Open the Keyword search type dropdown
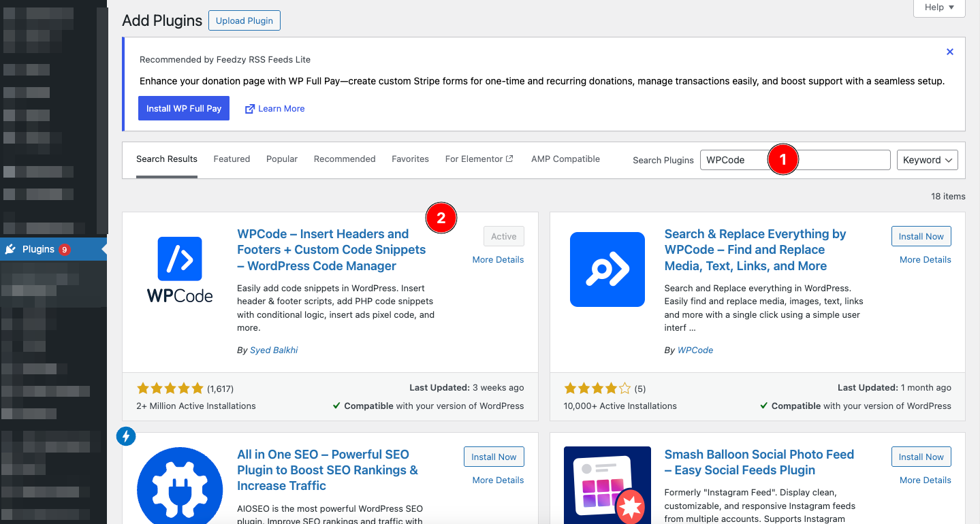 tap(928, 160)
